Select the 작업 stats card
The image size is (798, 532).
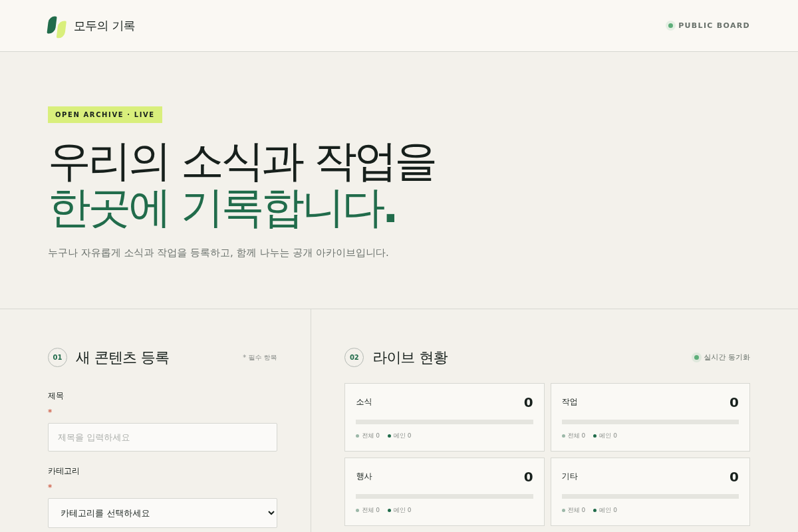(650, 417)
